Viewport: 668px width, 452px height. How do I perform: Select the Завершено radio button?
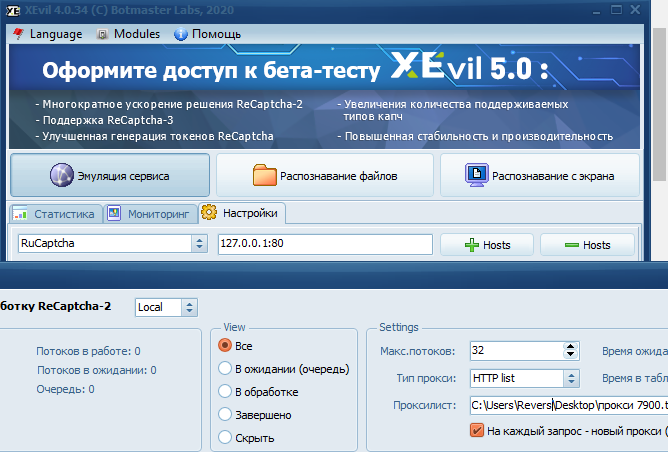pos(225,414)
